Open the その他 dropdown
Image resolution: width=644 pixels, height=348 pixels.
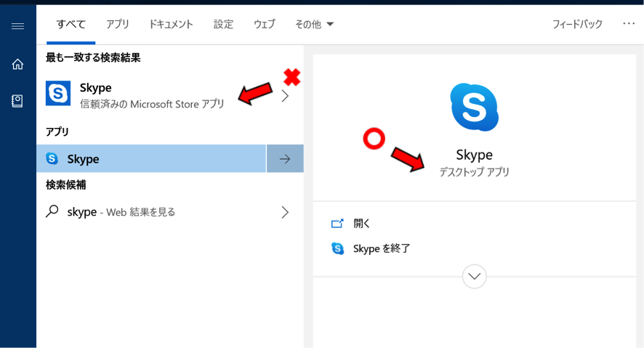(x=314, y=24)
